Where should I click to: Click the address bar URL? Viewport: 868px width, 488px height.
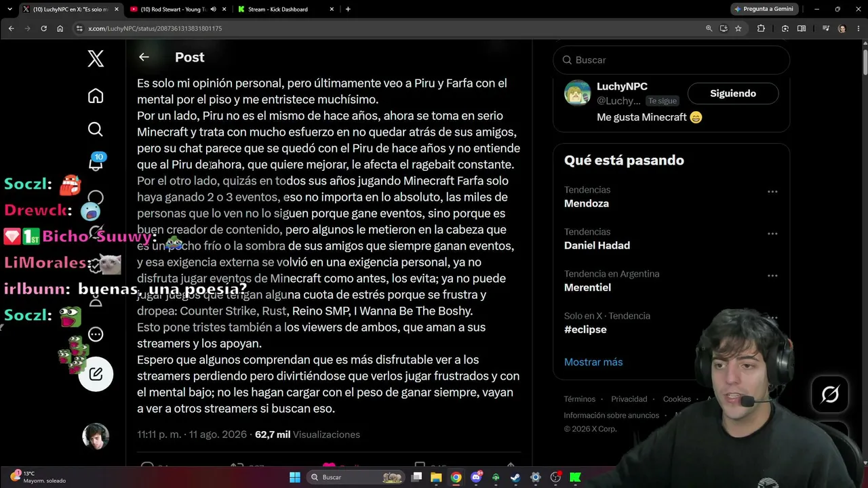click(x=155, y=28)
